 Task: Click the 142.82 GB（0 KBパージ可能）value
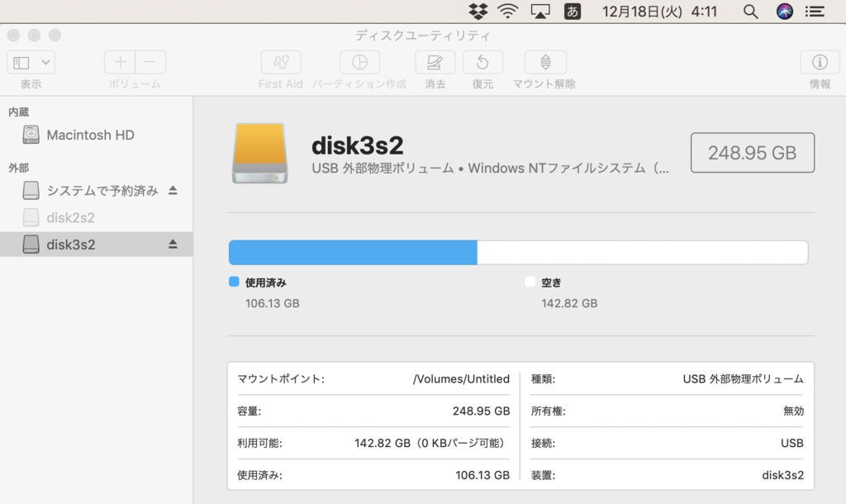[431, 443]
